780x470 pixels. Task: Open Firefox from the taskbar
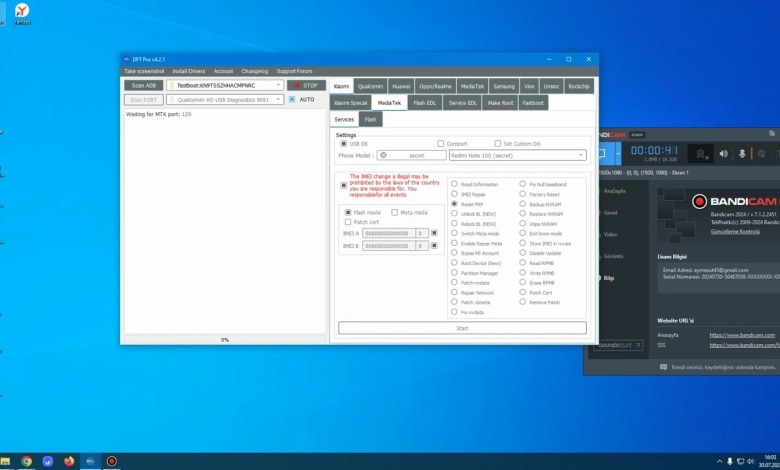pos(69,461)
